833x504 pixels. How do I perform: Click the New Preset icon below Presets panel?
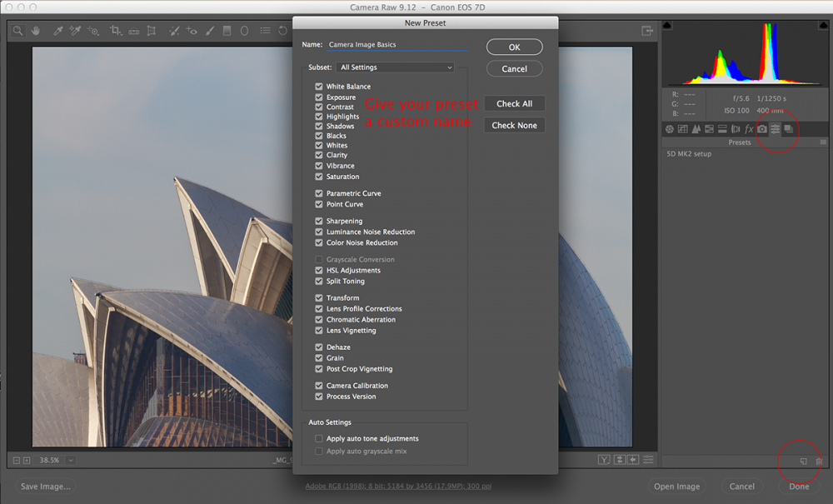pyautogui.click(x=802, y=461)
